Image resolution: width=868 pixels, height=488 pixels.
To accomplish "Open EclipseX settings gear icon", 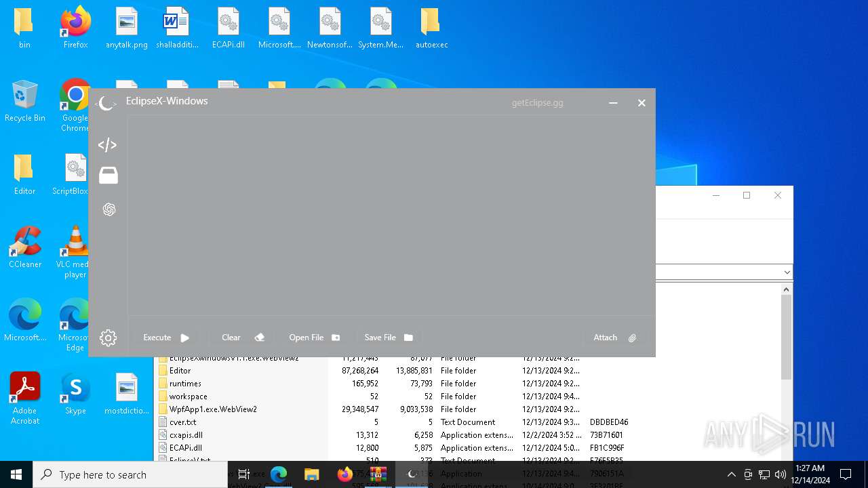I will 108,338.
